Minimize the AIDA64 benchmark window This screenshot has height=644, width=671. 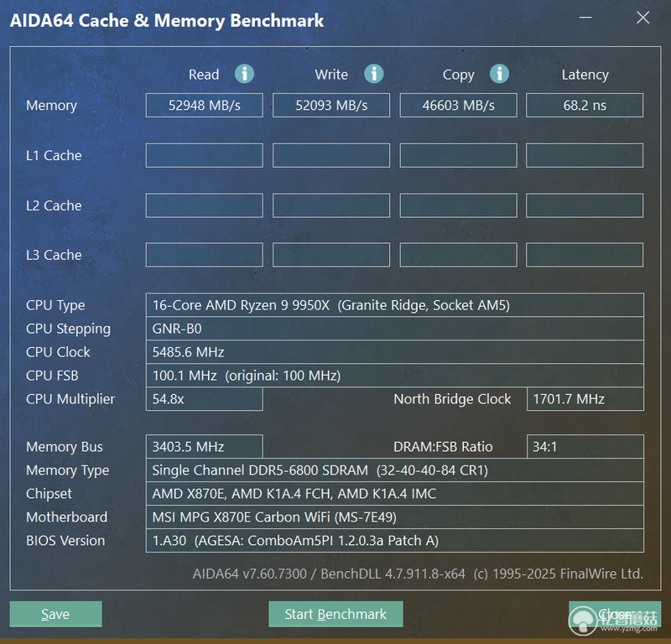(x=585, y=18)
